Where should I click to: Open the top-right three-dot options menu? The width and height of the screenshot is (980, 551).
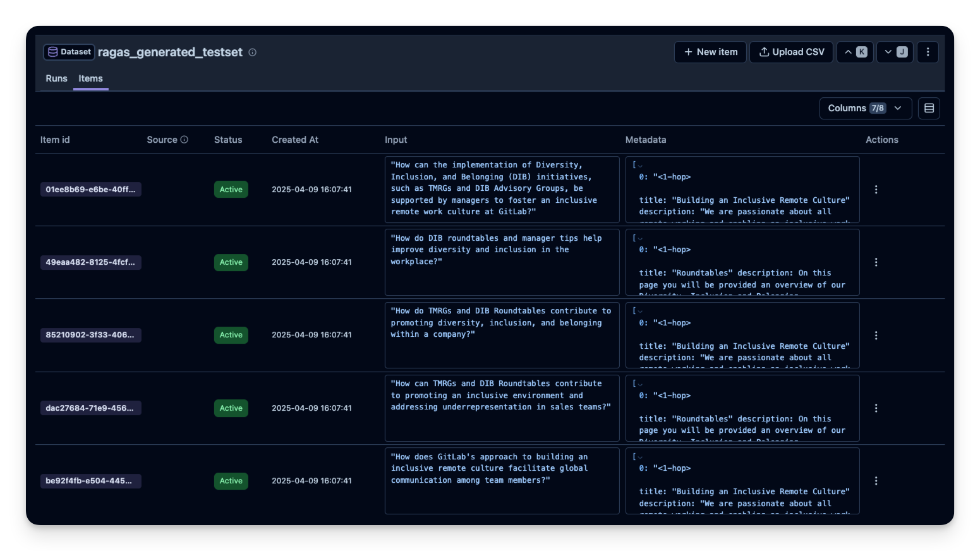(x=927, y=52)
